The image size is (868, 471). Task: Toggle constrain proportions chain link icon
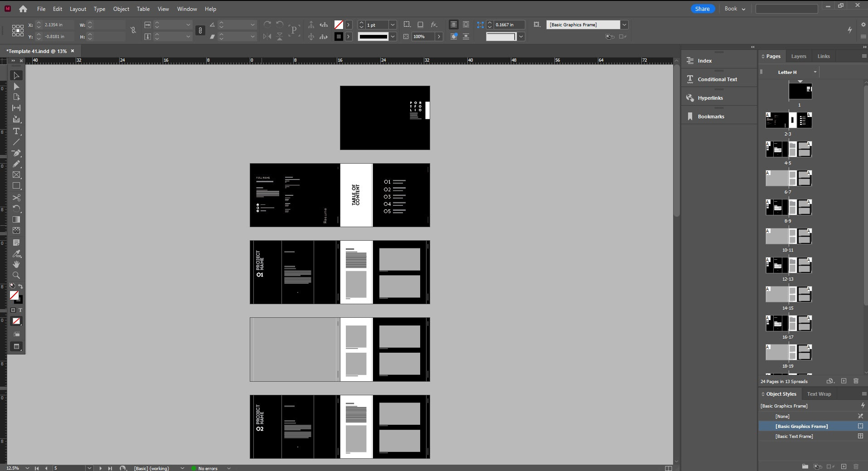pyautogui.click(x=200, y=30)
